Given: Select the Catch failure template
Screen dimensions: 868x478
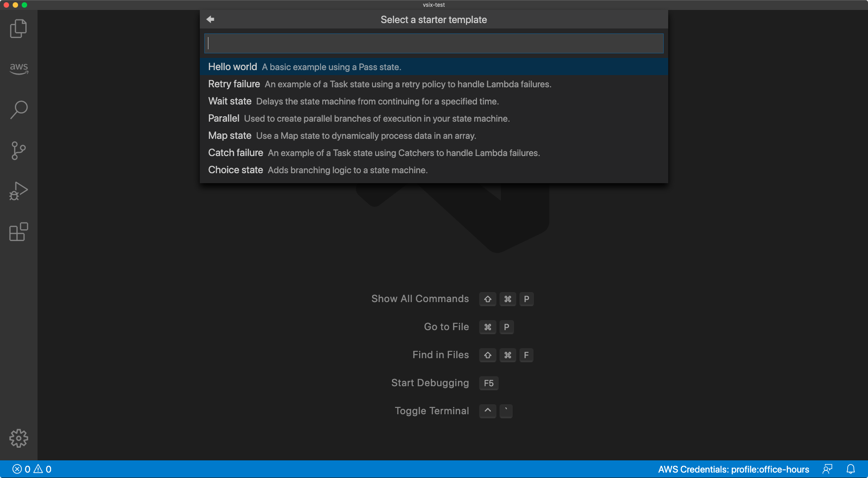Looking at the screenshot, I should click(x=434, y=153).
